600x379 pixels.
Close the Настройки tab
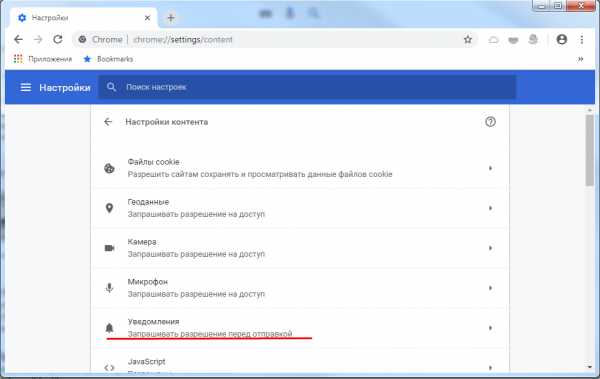point(147,18)
